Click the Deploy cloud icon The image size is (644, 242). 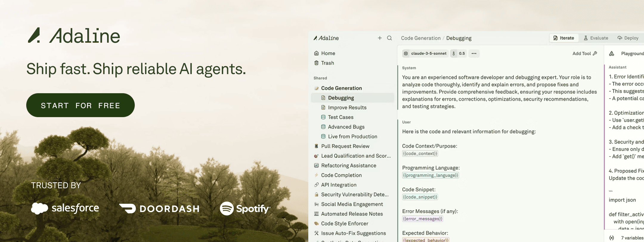pos(620,38)
